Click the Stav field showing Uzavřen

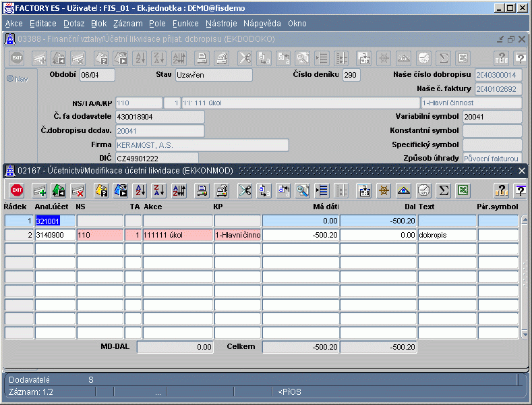[214, 75]
